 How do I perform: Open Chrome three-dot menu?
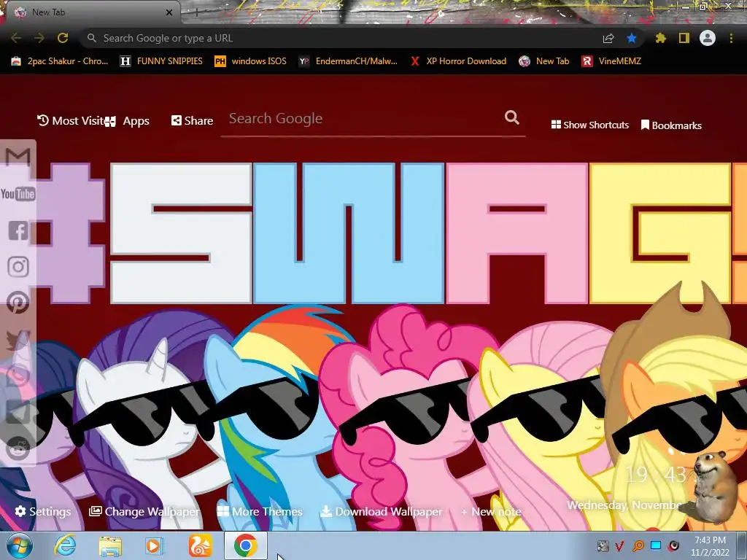(731, 38)
